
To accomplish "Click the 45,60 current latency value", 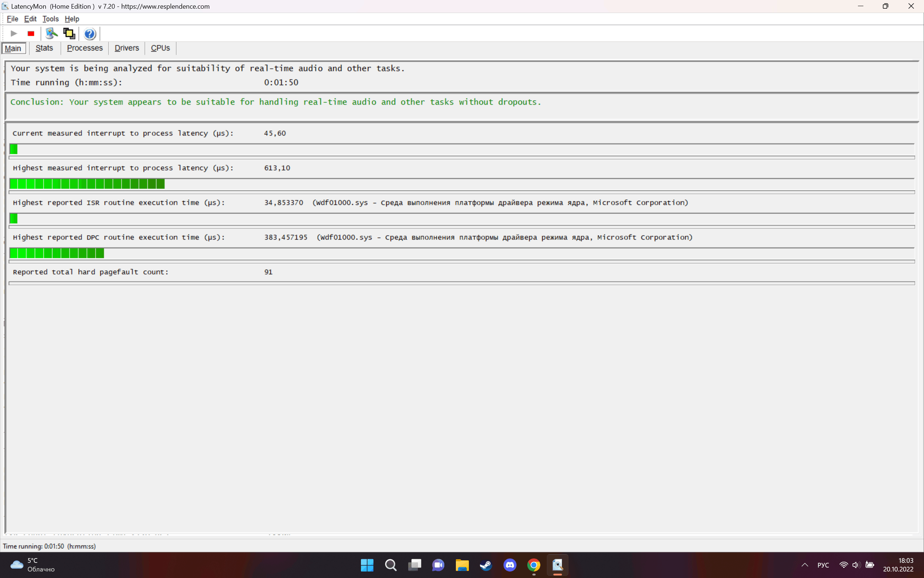I will (x=275, y=133).
